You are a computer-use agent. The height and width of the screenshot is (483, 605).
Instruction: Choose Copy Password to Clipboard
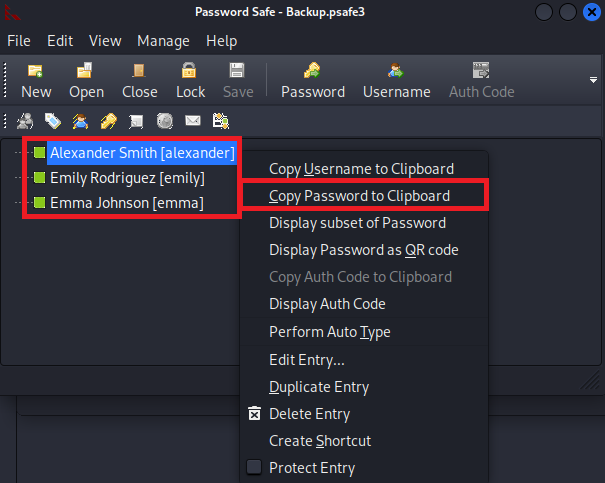coord(359,196)
